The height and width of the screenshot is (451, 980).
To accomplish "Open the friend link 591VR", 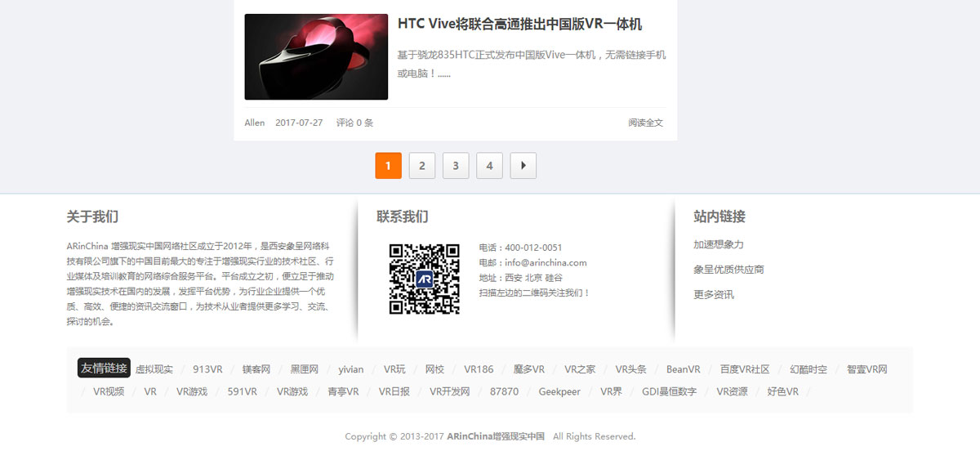I will [243, 391].
